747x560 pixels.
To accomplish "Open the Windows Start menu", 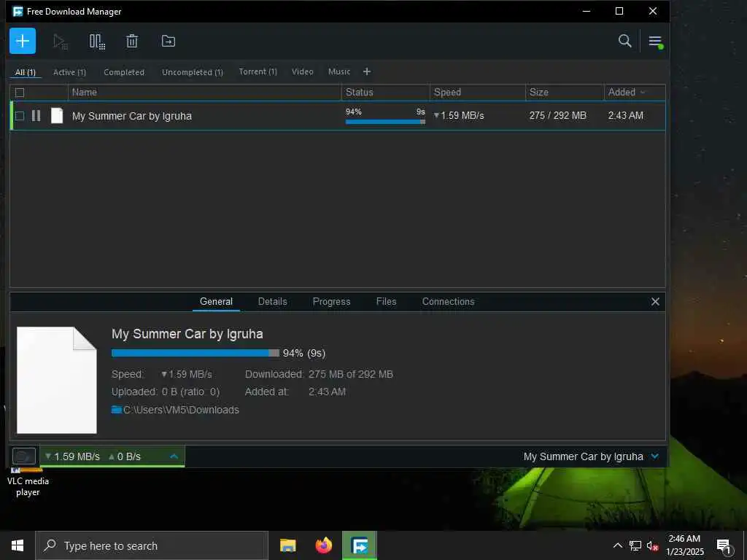I will pyautogui.click(x=18, y=545).
